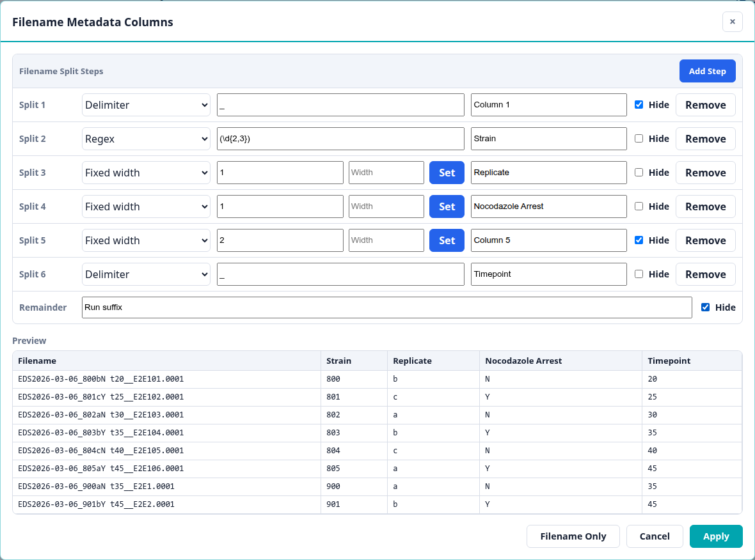Edit the Timepoint column name field
The image size is (755, 560).
point(548,274)
